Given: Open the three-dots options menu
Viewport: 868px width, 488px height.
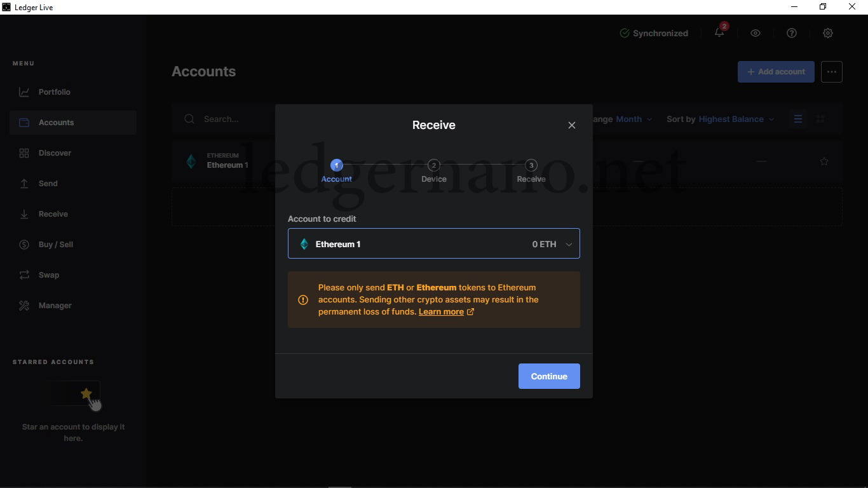Looking at the screenshot, I should click(832, 72).
